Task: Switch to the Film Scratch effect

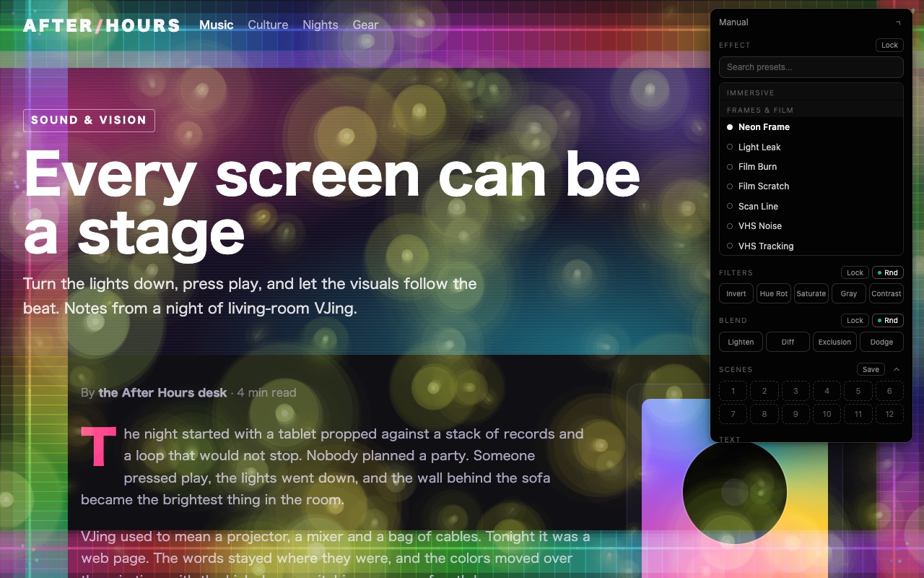Action: click(811, 186)
